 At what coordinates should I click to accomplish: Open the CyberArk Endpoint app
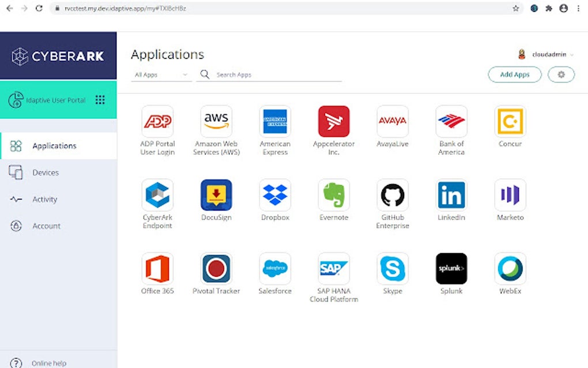[157, 195]
